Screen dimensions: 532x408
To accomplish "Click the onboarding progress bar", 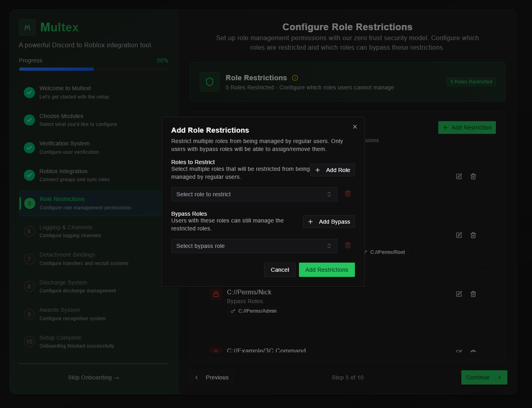I will pyautogui.click(x=94, y=69).
